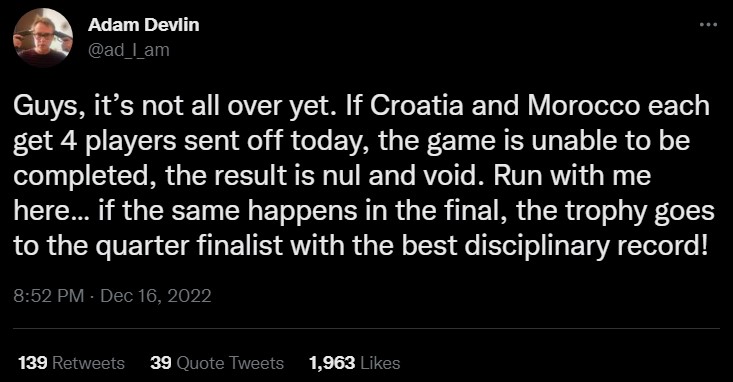Click the word Morocco in the tweet

click(583, 106)
